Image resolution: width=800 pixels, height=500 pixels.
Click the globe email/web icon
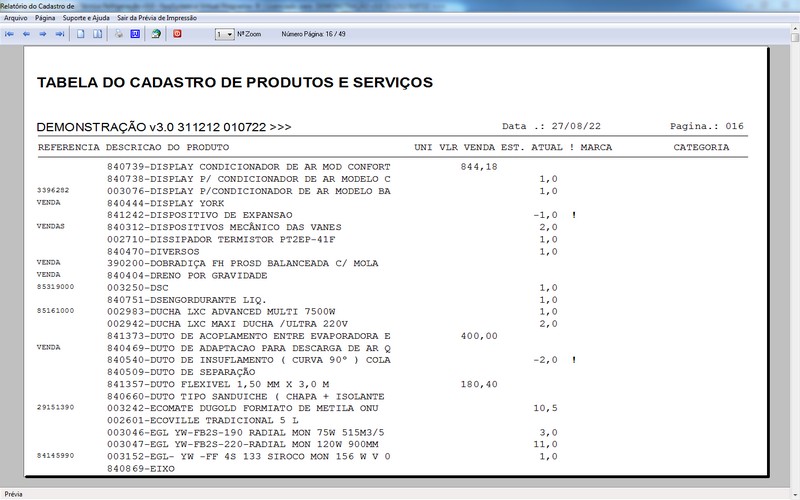(156, 34)
